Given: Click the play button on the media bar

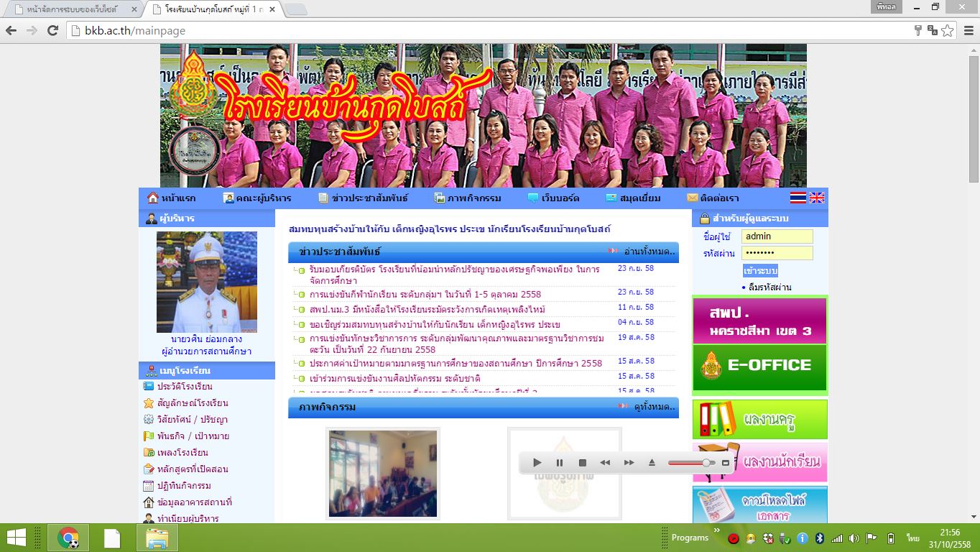Looking at the screenshot, I should click(537, 463).
